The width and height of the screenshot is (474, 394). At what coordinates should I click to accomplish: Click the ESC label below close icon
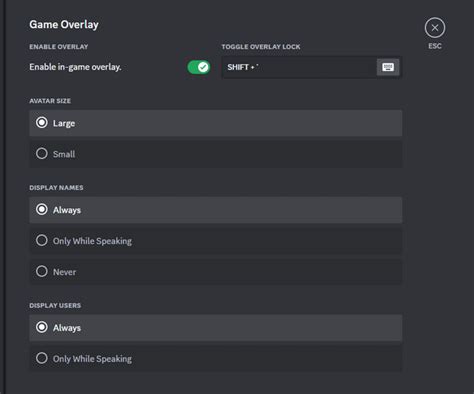coord(435,46)
